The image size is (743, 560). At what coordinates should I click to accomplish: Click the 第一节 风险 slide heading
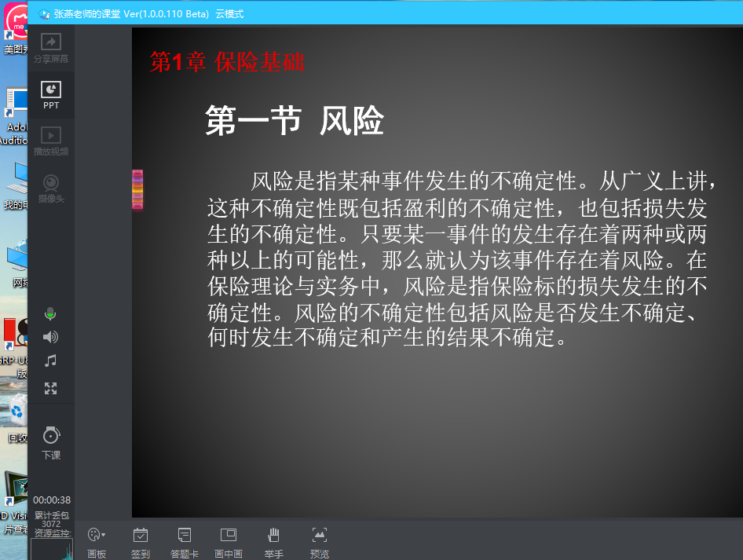coord(295,122)
